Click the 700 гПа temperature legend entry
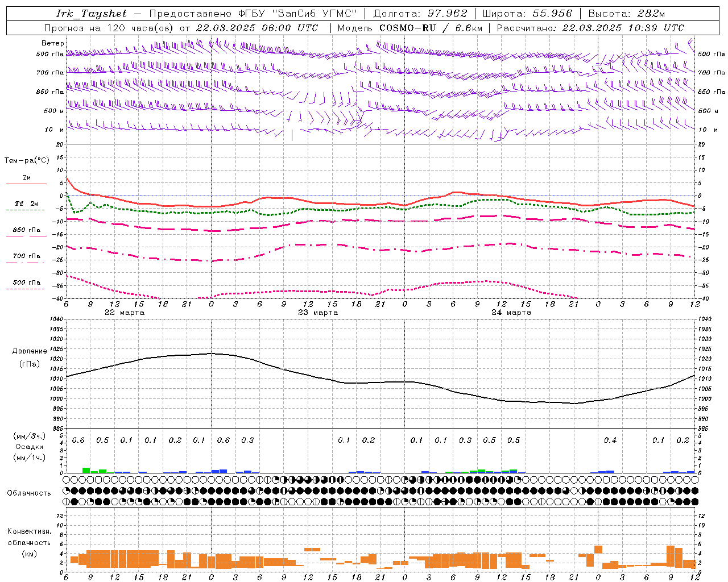The width and height of the screenshot is (728, 582). click(x=27, y=256)
